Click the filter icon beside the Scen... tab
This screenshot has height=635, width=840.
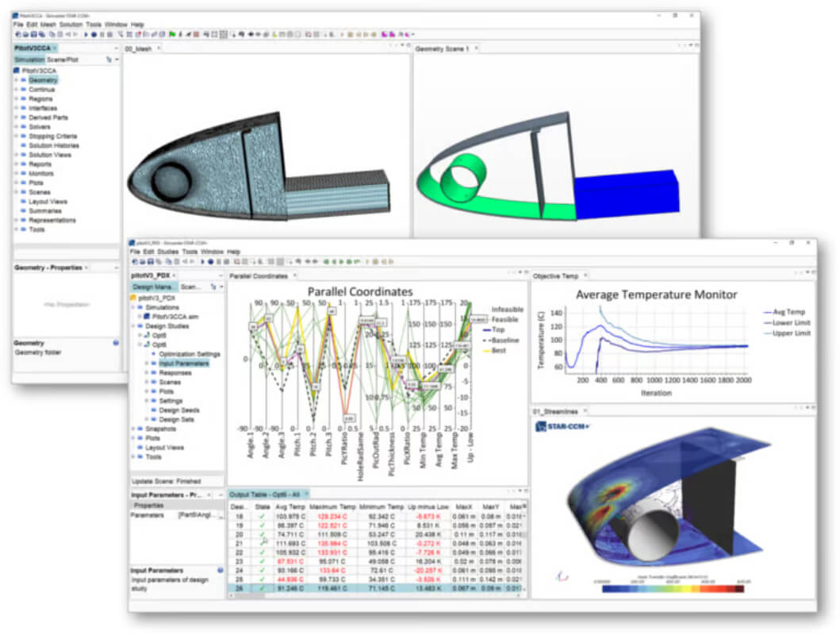coord(213,287)
